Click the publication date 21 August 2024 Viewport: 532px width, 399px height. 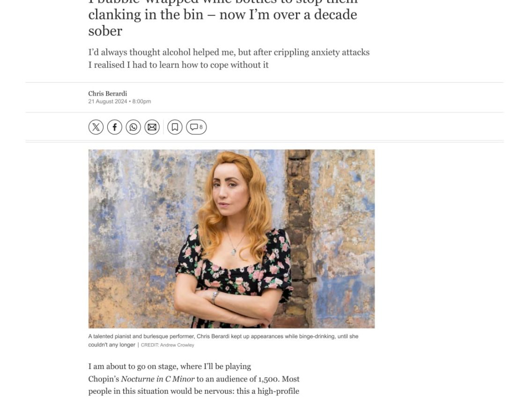(108, 102)
